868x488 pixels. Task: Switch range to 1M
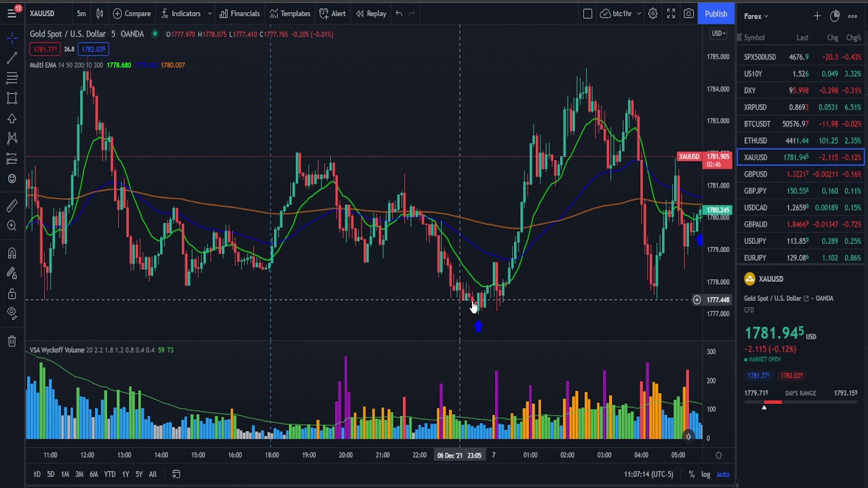click(x=65, y=474)
